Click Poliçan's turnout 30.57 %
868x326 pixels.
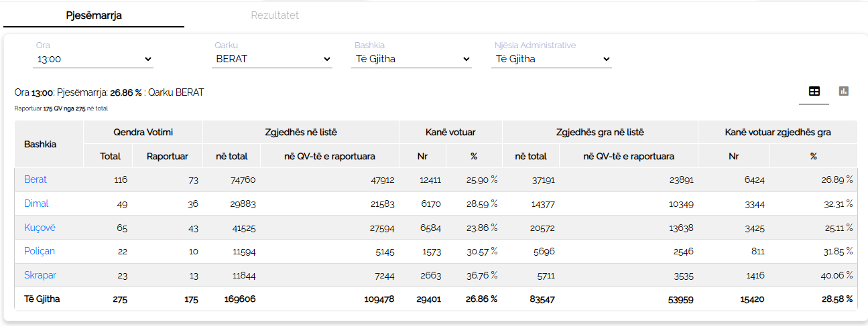pos(482,252)
